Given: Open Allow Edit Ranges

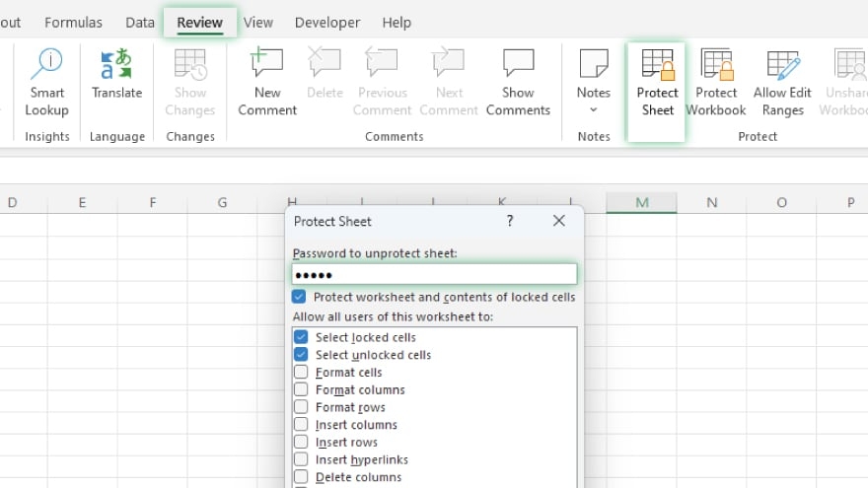Looking at the screenshot, I should pyautogui.click(x=782, y=65).
